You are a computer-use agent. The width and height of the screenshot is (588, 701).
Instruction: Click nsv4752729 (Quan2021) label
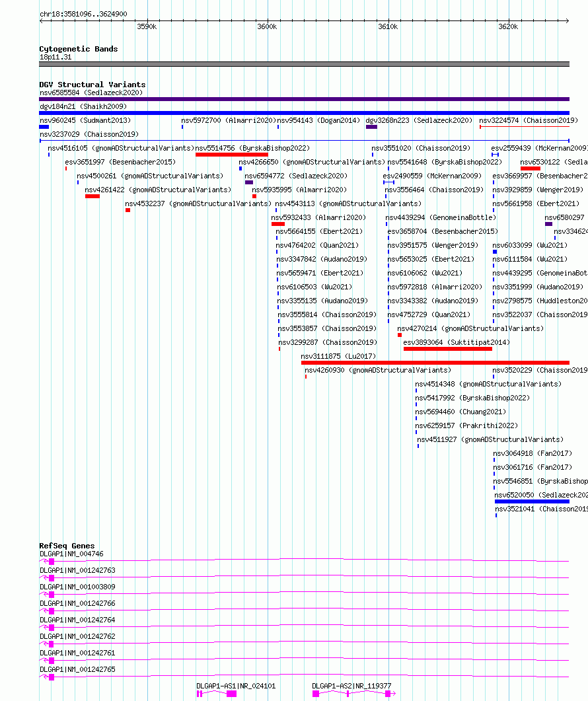coord(429,314)
